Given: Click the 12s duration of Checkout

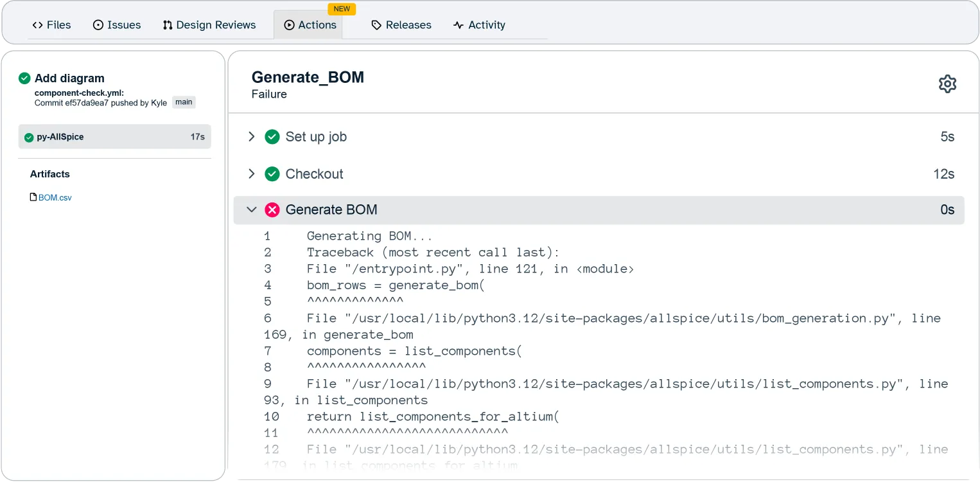Looking at the screenshot, I should coord(944,174).
